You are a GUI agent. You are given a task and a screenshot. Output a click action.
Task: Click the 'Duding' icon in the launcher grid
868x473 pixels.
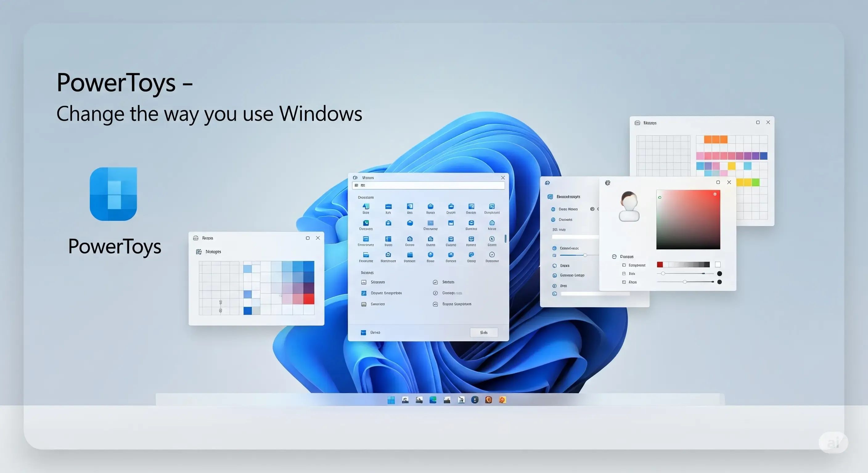pyautogui.click(x=451, y=239)
